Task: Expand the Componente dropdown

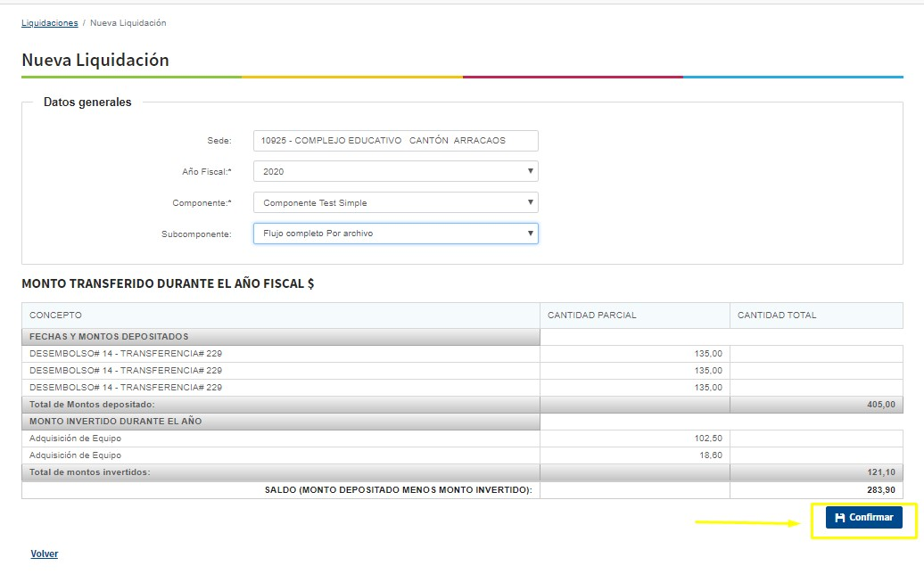Action: click(395, 202)
